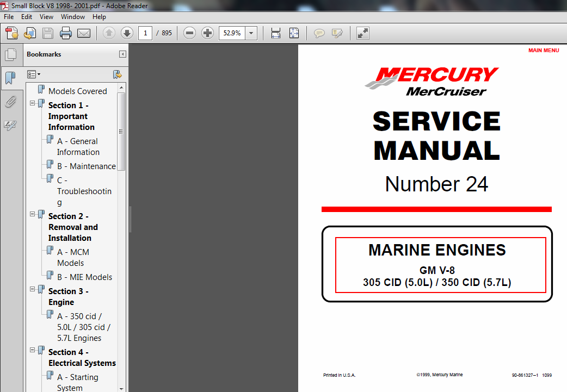Click the Save floppy disk icon
Screen dimensions: 567x392
48,33
